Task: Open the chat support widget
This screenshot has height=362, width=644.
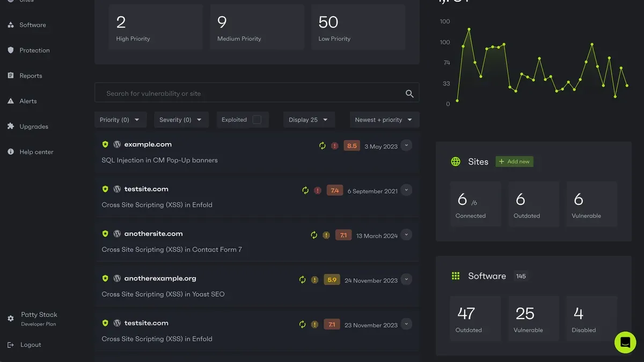Action: pos(625,342)
